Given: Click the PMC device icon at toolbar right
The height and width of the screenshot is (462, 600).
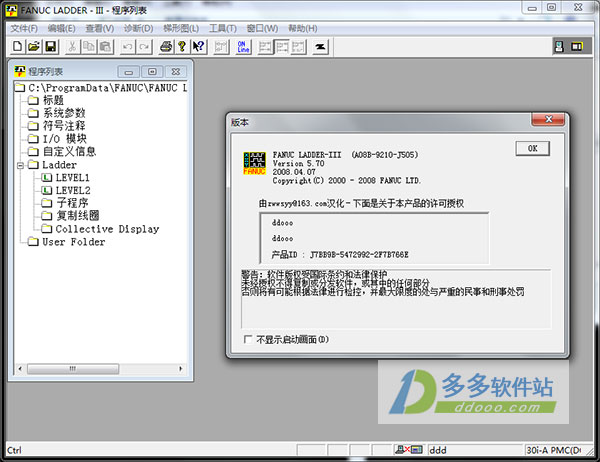Looking at the screenshot, I should point(560,46).
